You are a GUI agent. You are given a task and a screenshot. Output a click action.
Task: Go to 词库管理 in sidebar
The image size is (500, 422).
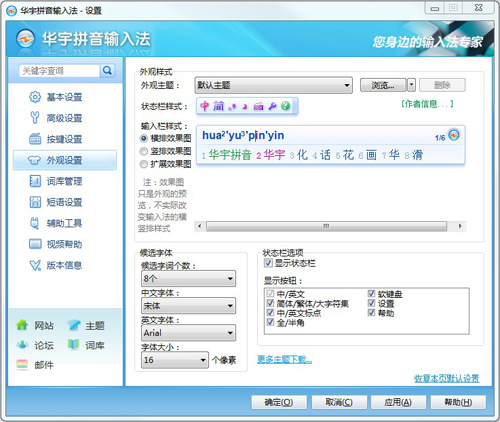64,181
